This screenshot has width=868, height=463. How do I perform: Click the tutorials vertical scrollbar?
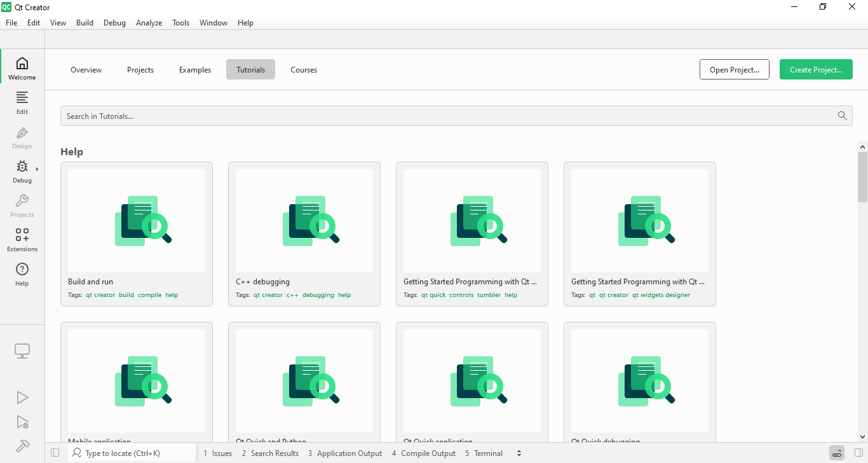[862, 177]
